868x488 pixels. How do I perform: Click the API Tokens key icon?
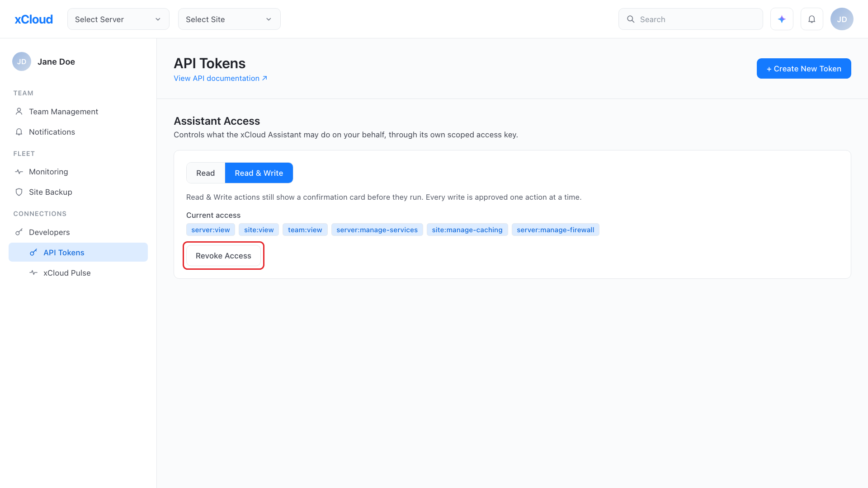[x=33, y=253]
